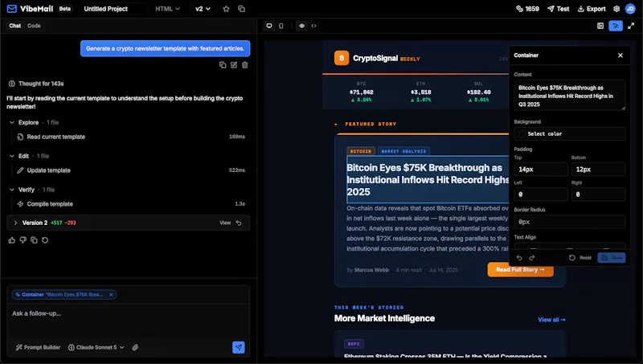Image resolution: width=643 pixels, height=364 pixels.
Task: Open the Background Select color picker
Action: [x=570, y=134]
